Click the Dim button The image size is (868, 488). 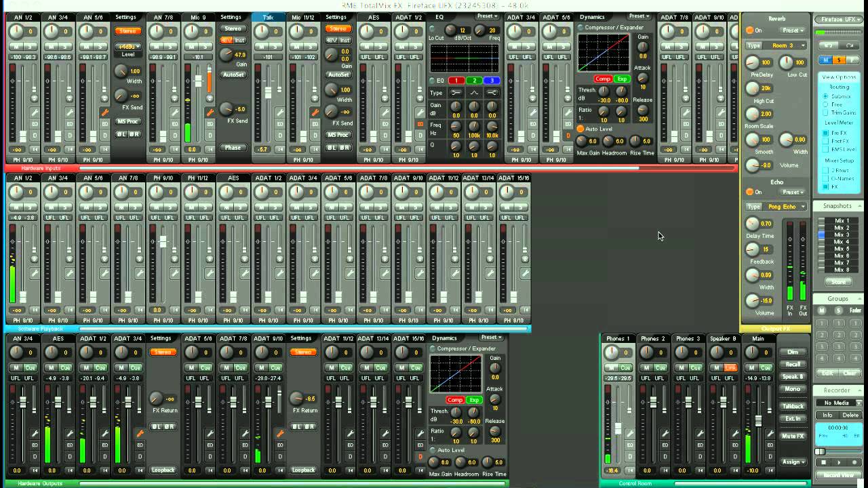[793, 352]
